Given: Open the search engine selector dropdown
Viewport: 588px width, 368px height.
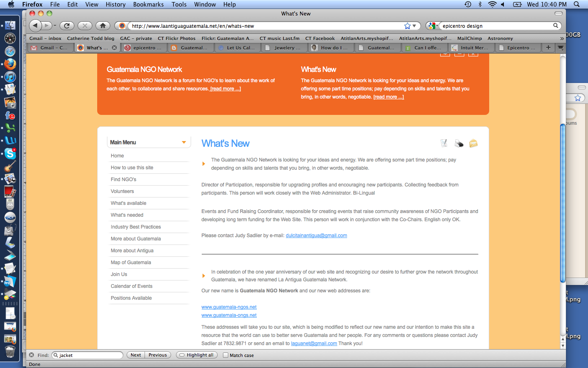Looking at the screenshot, I should click(x=433, y=26).
